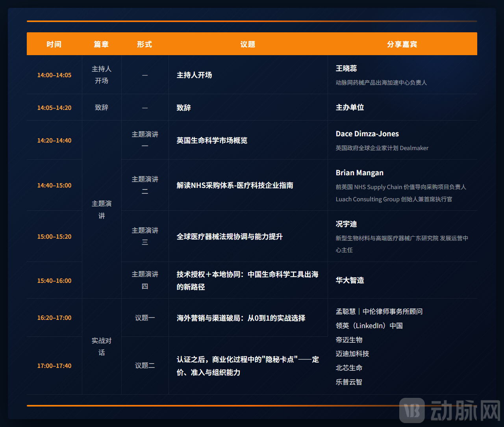The width and height of the screenshot is (504, 427).
Task: Click 英国政府全球企业家计划 Dealmaker subtitle
Action: tap(382, 148)
